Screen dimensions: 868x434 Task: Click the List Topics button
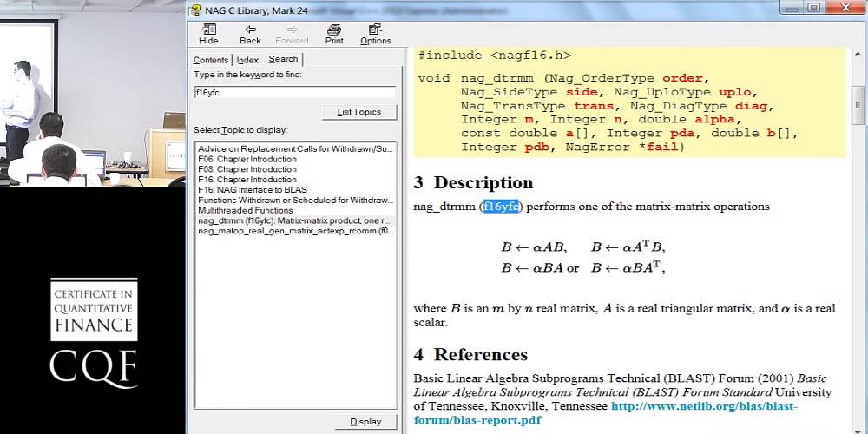pyautogui.click(x=359, y=112)
